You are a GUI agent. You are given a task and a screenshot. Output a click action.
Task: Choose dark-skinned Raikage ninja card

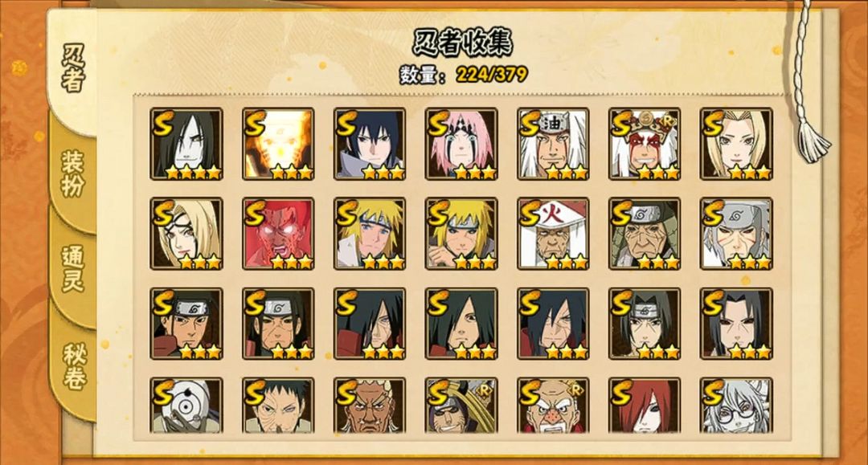(x=370, y=406)
